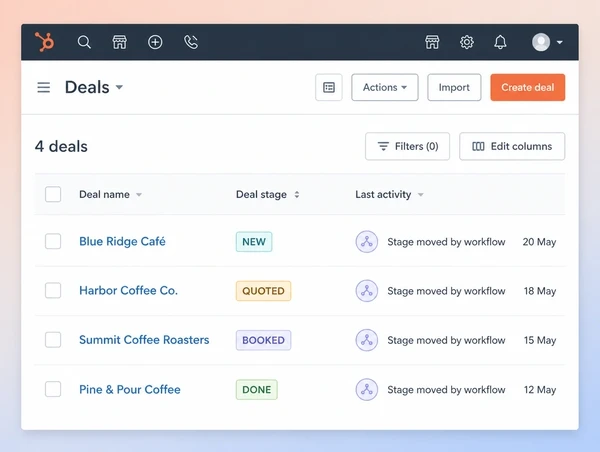
Task: Click the QUOTED stage badge
Action: coord(263,291)
